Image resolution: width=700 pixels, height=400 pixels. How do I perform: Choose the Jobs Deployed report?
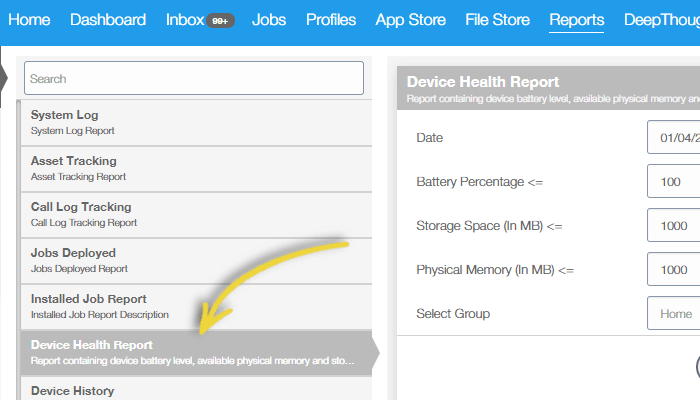coord(196,261)
